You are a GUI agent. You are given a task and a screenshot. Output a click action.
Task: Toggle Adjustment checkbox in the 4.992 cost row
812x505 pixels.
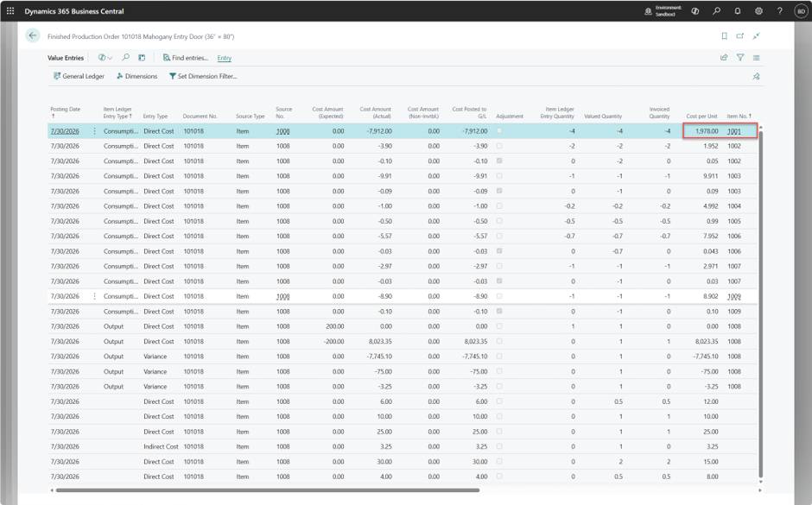tap(499, 206)
